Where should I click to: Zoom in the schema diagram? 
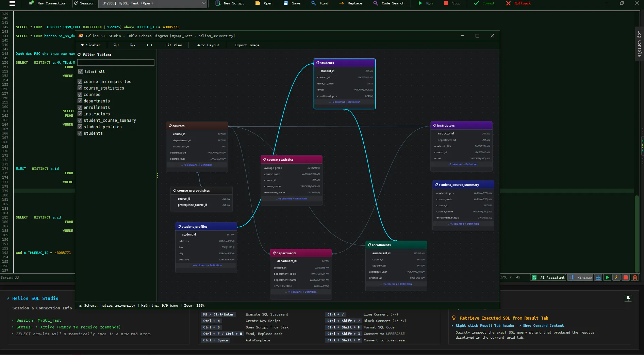116,45
